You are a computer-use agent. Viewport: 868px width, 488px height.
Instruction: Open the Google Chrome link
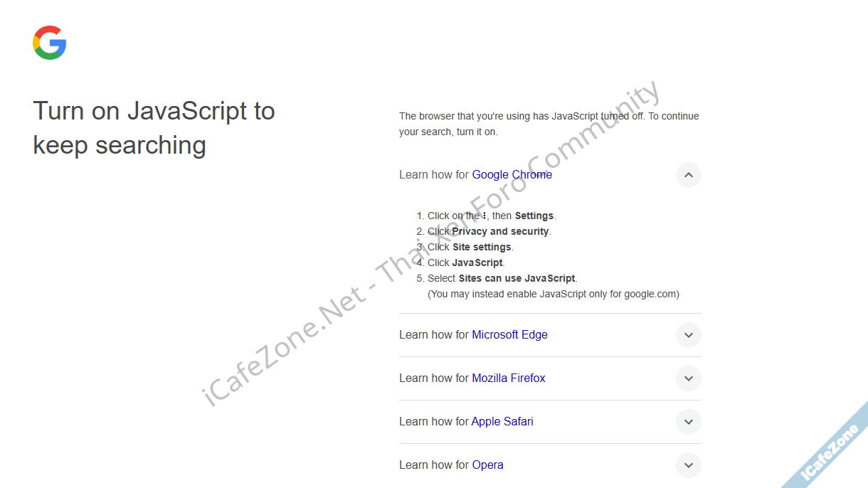coord(512,175)
